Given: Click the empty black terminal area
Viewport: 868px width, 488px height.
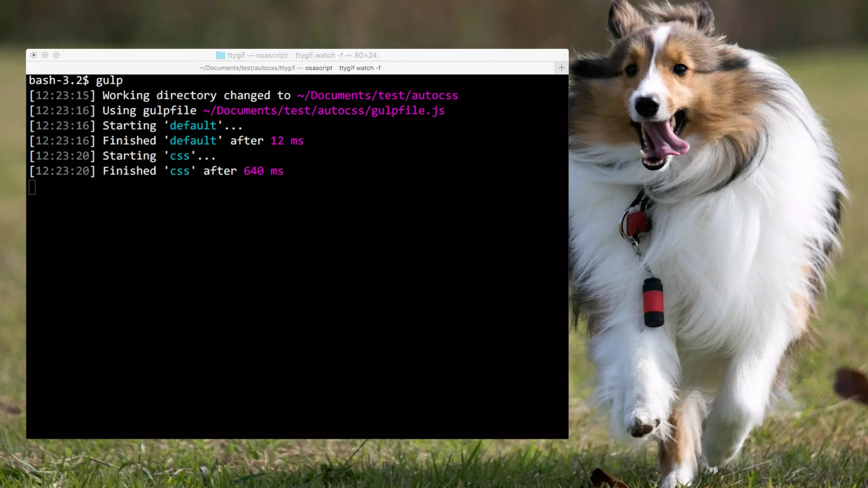Looking at the screenshot, I should [297, 318].
